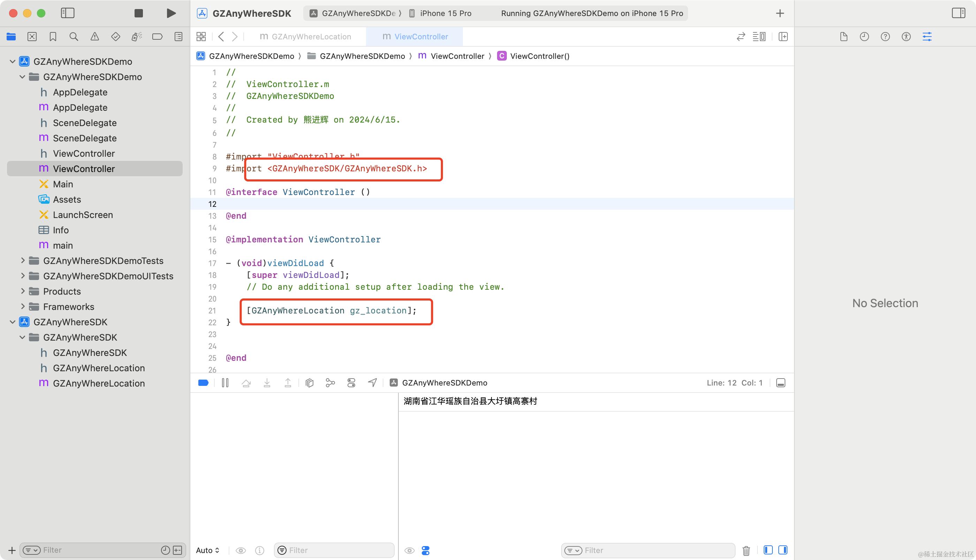This screenshot has height=560, width=976.
Task: Switch to GZAnyWhereLocation editor tab
Action: point(306,37)
